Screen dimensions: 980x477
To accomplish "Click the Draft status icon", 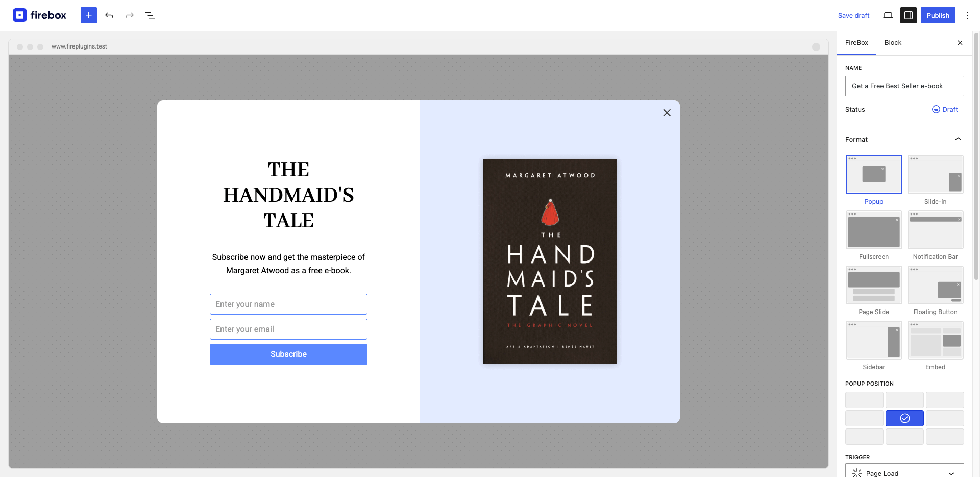I will tap(936, 109).
